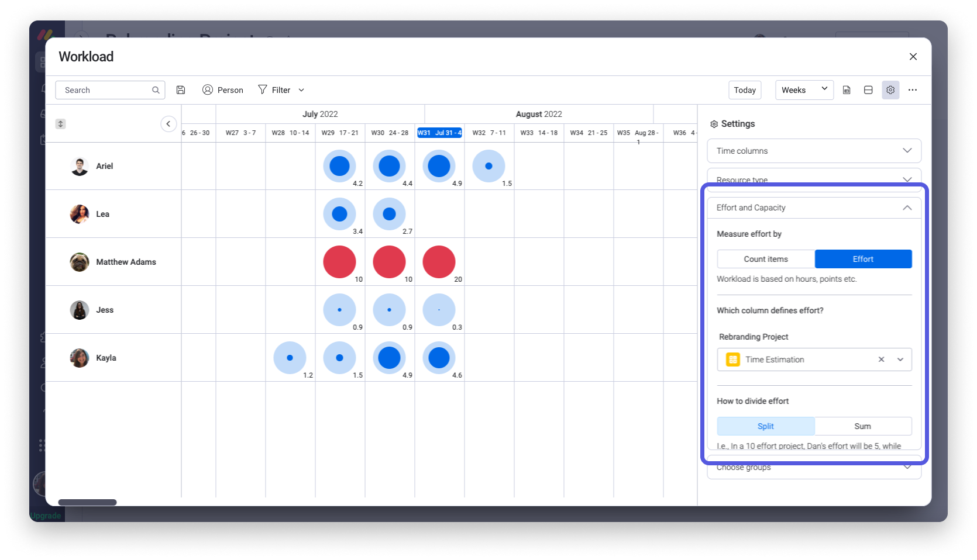The image size is (977, 560).
Task: Choose Sum to divide effort
Action: tap(863, 426)
